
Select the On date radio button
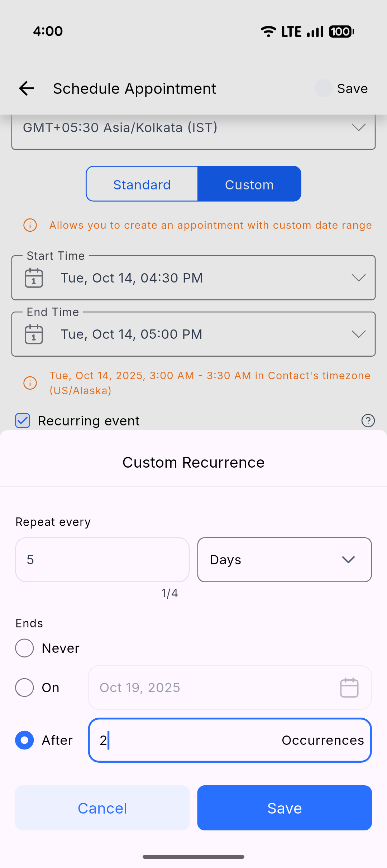click(25, 688)
